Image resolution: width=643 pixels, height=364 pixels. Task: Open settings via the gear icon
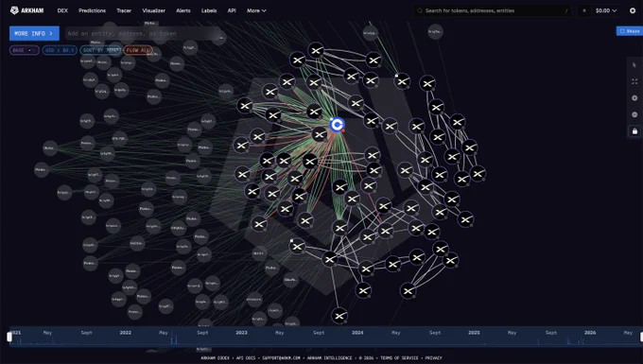click(x=633, y=10)
